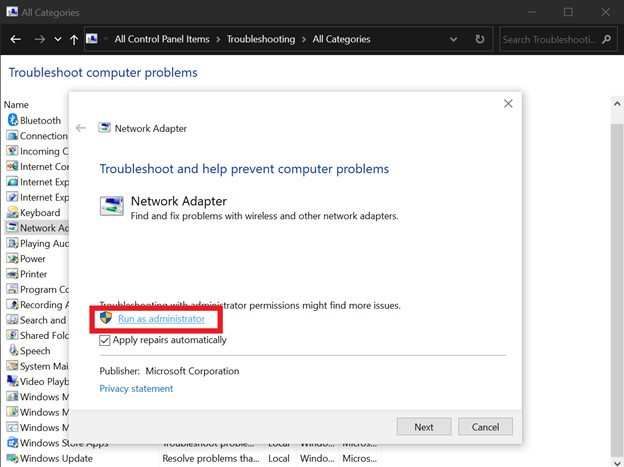This screenshot has width=624, height=467.
Task: Go back with the dialog back arrow
Action: (81, 128)
